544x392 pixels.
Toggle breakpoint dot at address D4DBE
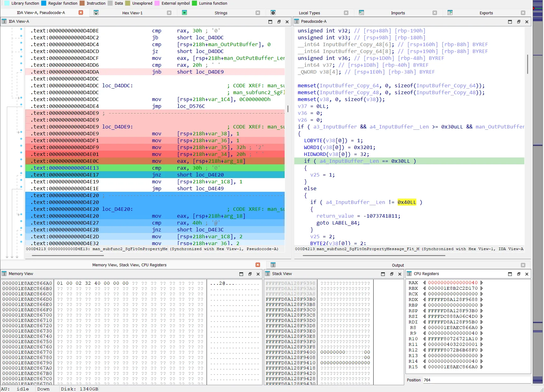(x=21, y=29)
